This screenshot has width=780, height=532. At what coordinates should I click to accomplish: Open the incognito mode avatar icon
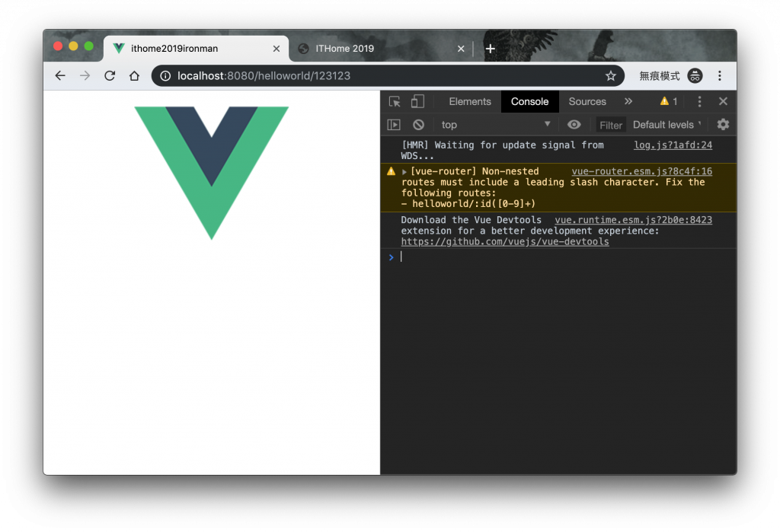695,75
